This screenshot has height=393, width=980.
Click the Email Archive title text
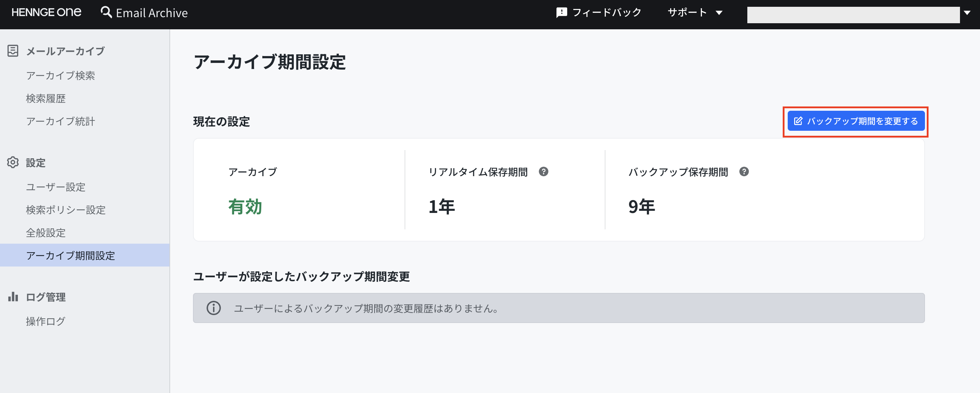[152, 13]
